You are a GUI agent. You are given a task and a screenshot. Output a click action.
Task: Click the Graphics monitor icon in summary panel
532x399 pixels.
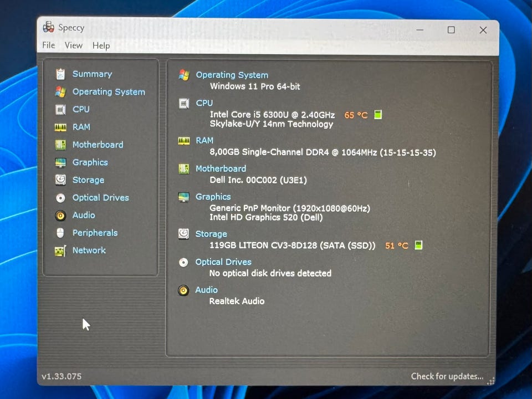click(x=183, y=197)
